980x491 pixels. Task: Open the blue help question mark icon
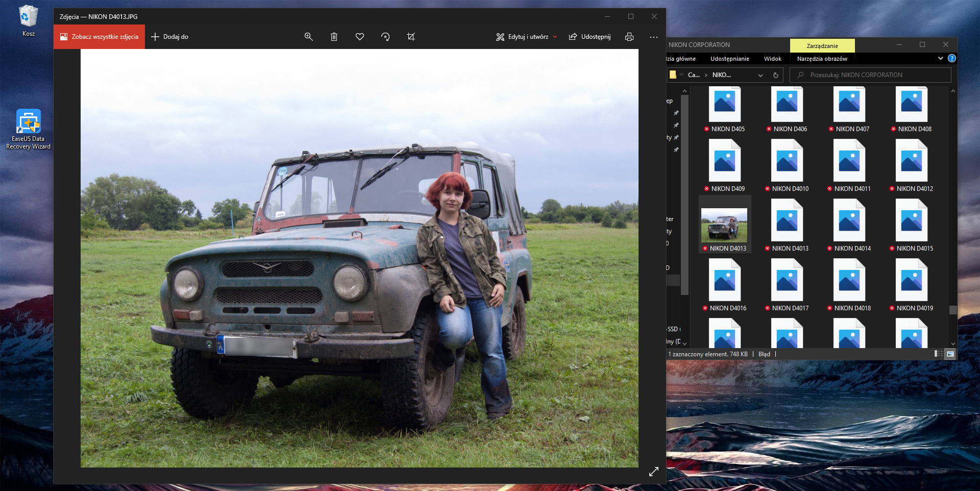click(951, 59)
